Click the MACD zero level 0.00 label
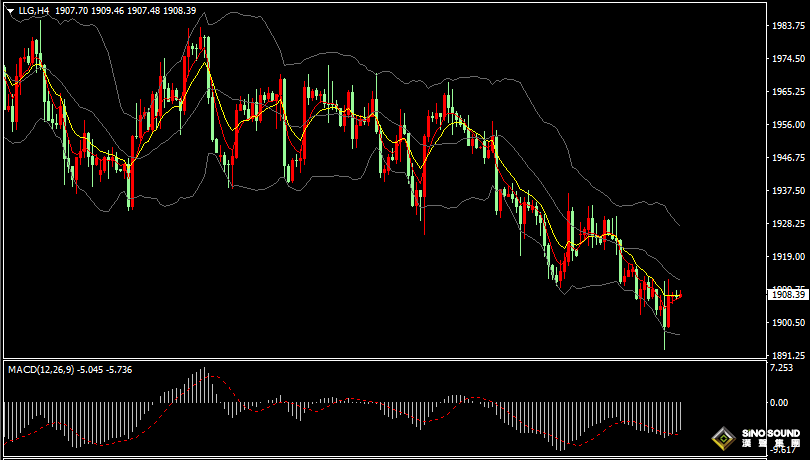Viewport: 810px width, 460px height. click(x=779, y=402)
